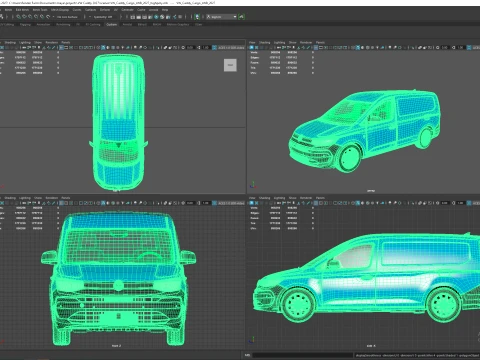Click the Render Current Frame icon

138,17
